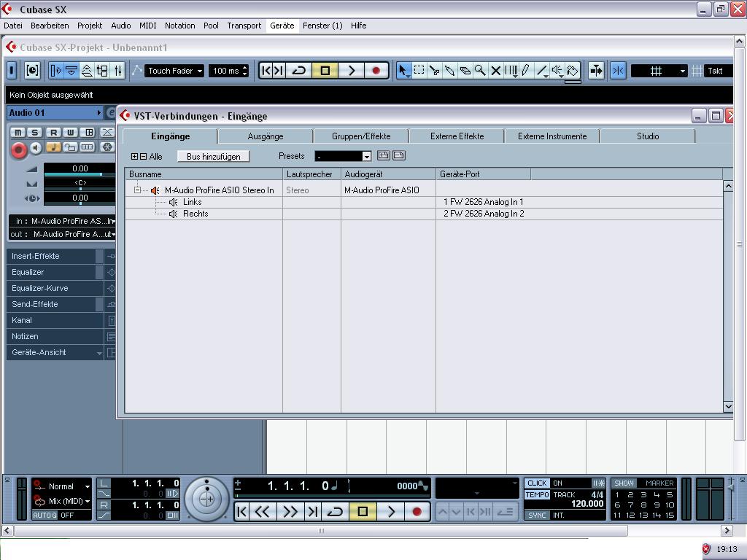Screen dimensions: 747x560
Task: Toggle Autoscroll on the project toolbar
Action: 596,71
